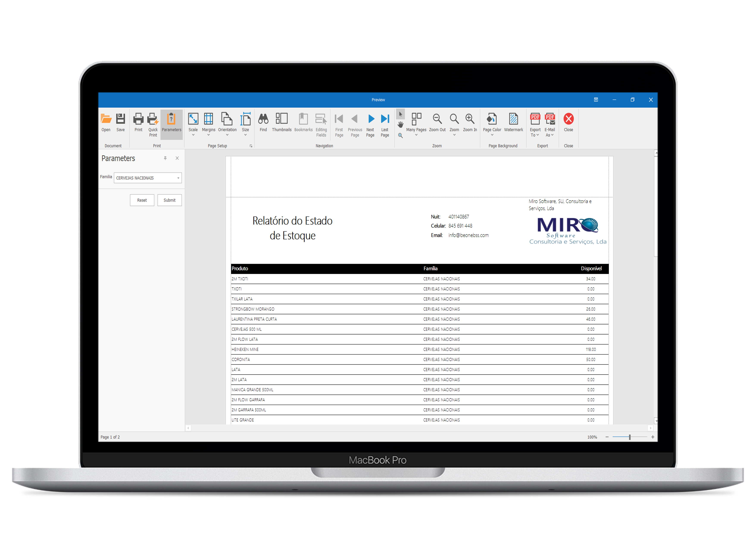756x534 pixels.
Task: Click the window close X in title bar
Action: [x=651, y=100]
